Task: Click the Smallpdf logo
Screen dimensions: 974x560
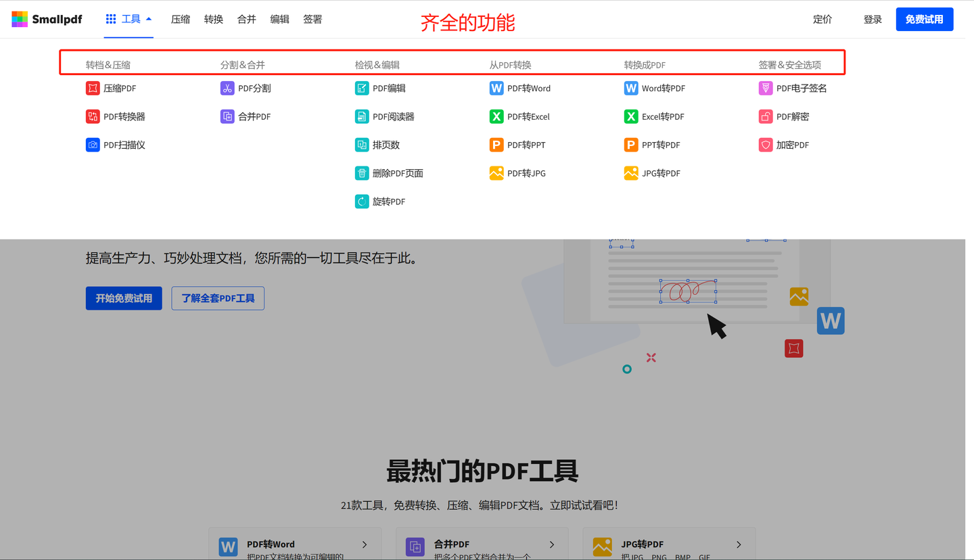Action: 47,19
